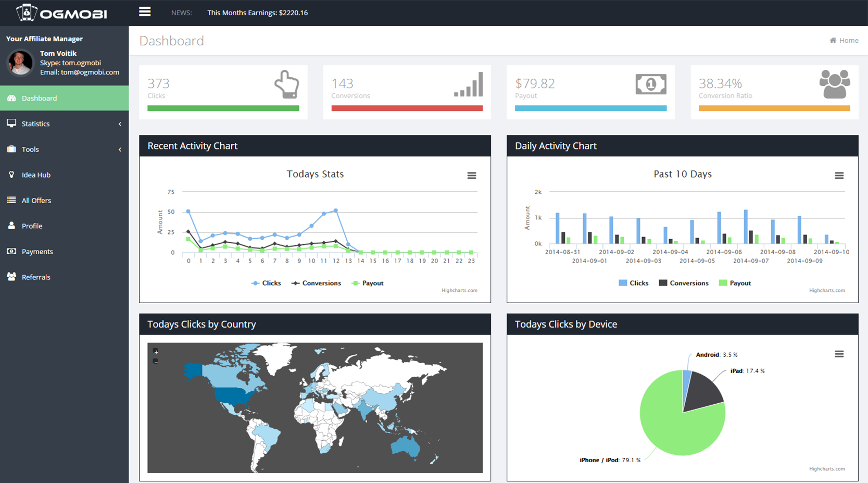Open the All Offers page
The image size is (868, 483).
pyautogui.click(x=36, y=200)
